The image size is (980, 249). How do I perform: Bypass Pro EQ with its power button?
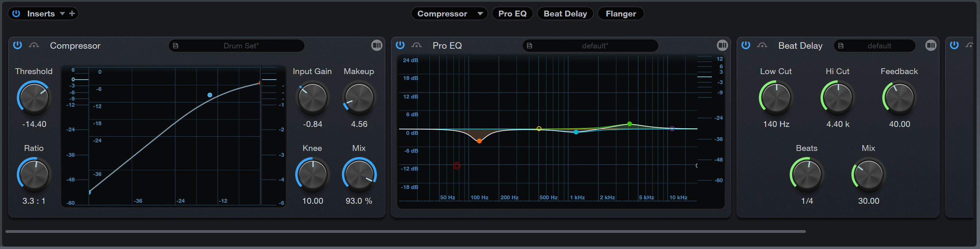[x=400, y=45]
